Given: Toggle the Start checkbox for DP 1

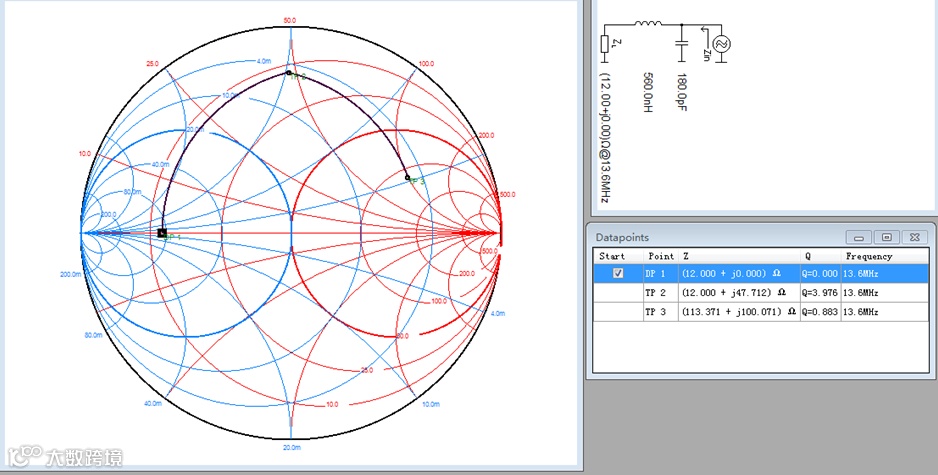Looking at the screenshot, I should click(619, 273).
